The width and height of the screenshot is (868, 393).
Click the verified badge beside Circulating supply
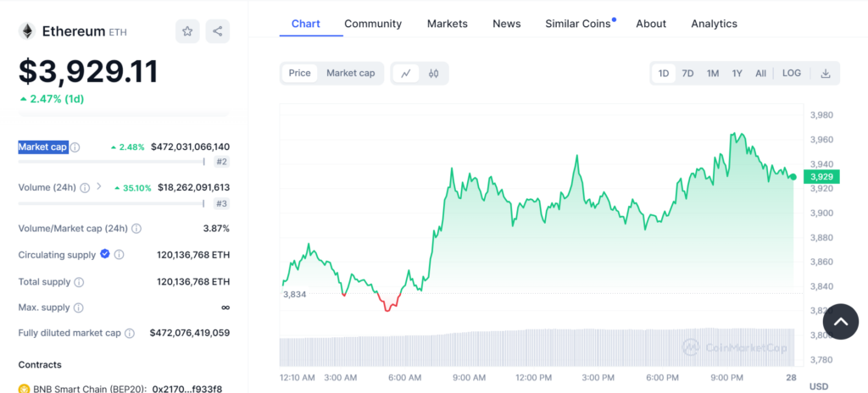[x=104, y=254]
